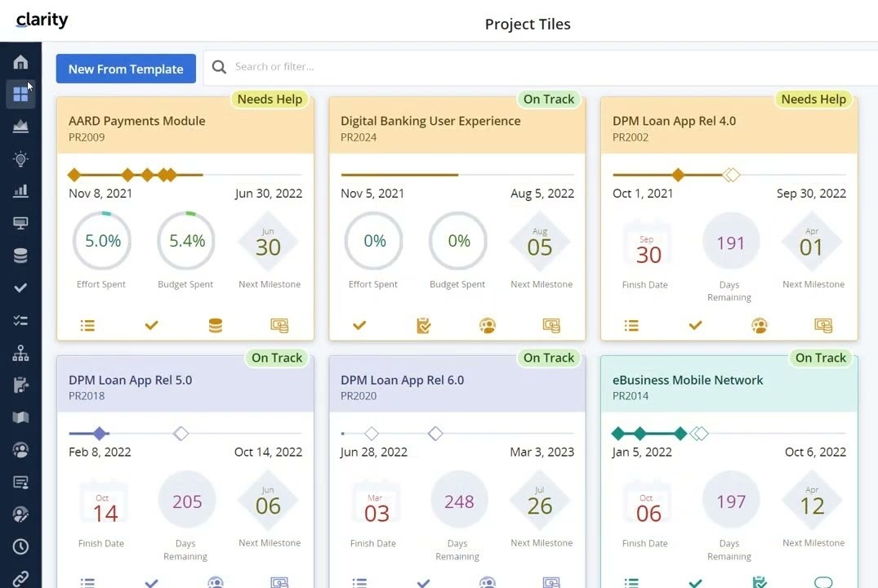The width and height of the screenshot is (878, 588).
Task: Select the chain link icon in sidebar
Action: pyautogui.click(x=20, y=578)
